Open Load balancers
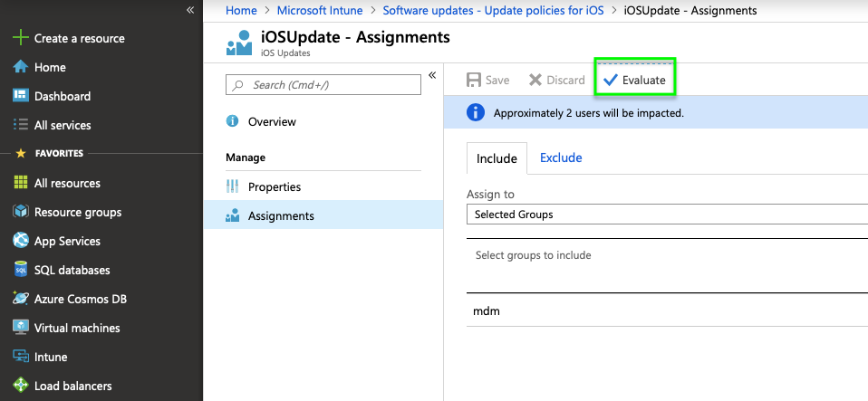868x401 pixels. click(72, 387)
